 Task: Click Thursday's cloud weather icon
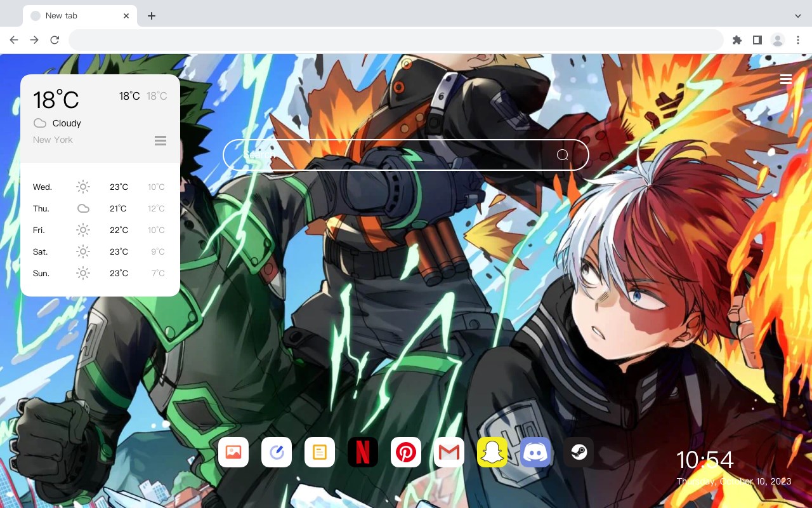(83, 208)
